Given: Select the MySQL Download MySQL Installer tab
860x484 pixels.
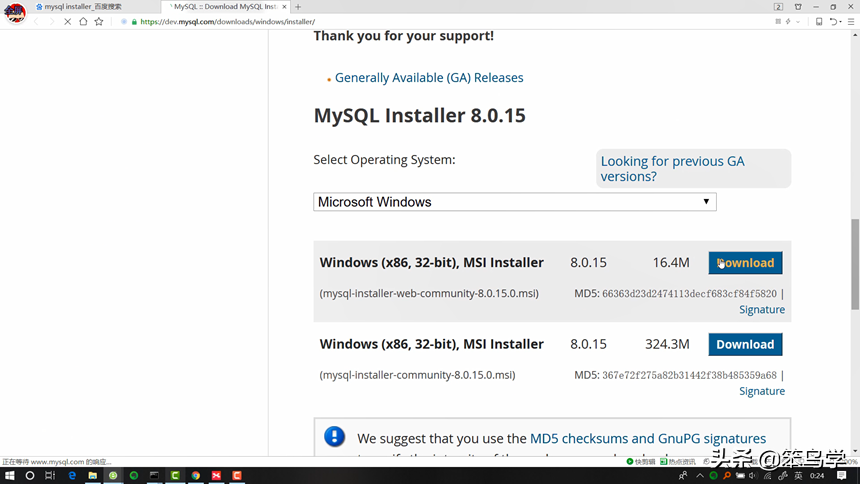Looking at the screenshot, I should tap(225, 7).
